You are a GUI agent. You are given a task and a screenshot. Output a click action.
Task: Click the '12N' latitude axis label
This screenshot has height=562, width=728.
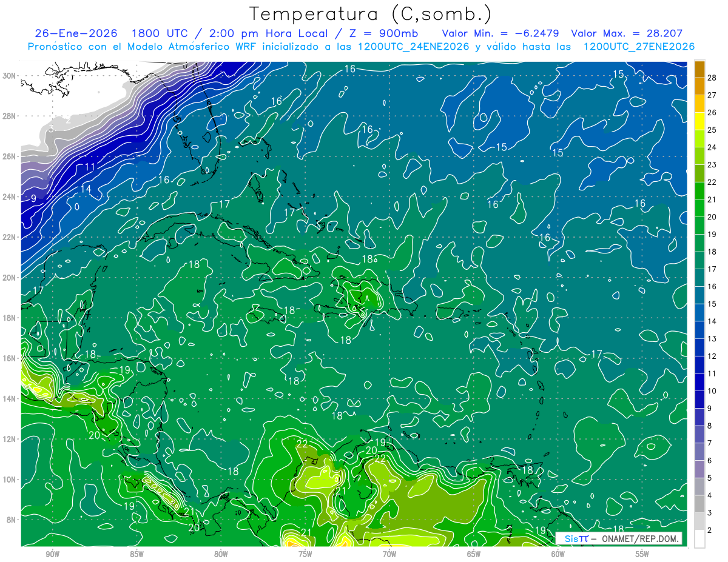pyautogui.click(x=8, y=439)
